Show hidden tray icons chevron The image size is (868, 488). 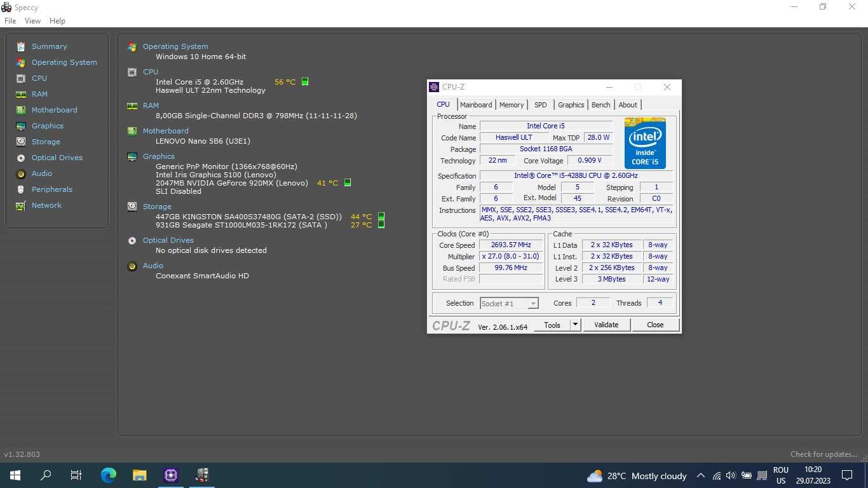click(x=701, y=475)
